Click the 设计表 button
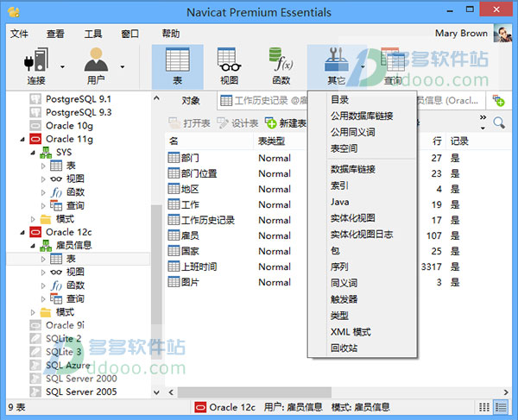The height and width of the screenshot is (420, 518). pyautogui.click(x=237, y=123)
